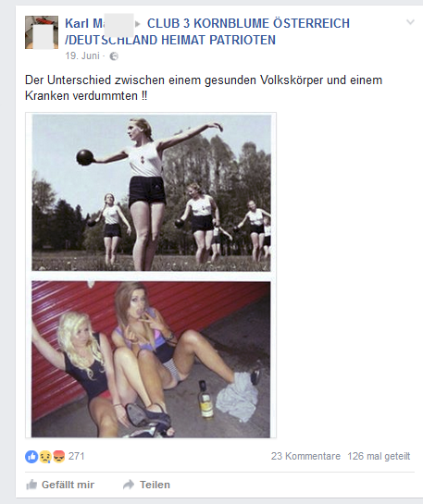The image size is (423, 504).
Task: Open the post options chevron menu
Action: click(410, 22)
